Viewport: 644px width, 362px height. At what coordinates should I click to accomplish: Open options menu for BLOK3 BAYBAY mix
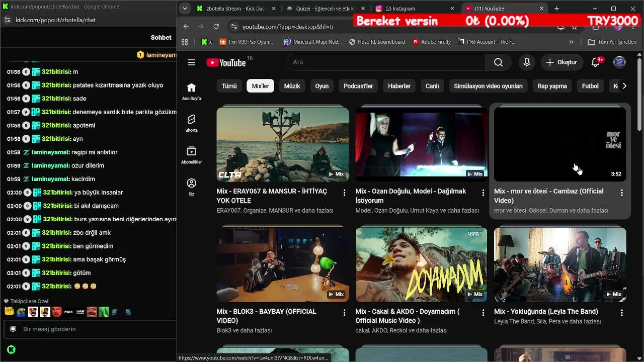pyautogui.click(x=345, y=313)
